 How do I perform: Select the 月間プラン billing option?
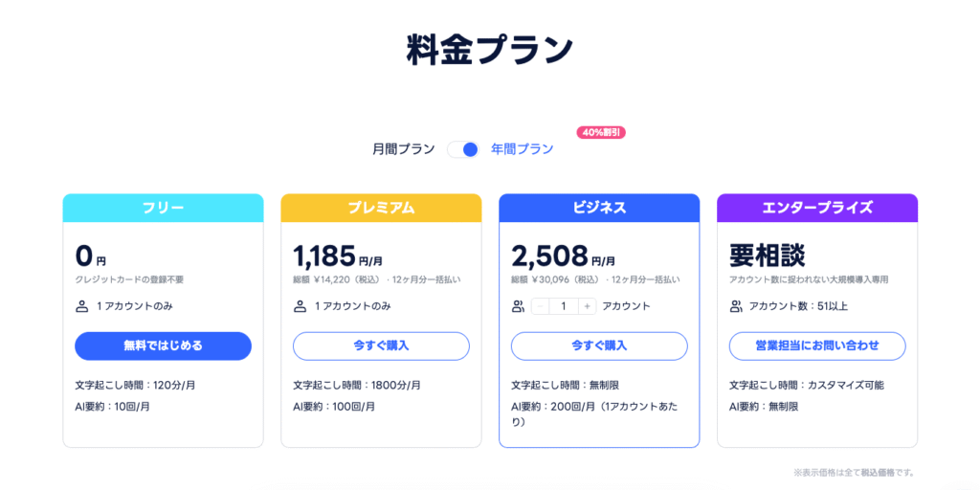404,149
